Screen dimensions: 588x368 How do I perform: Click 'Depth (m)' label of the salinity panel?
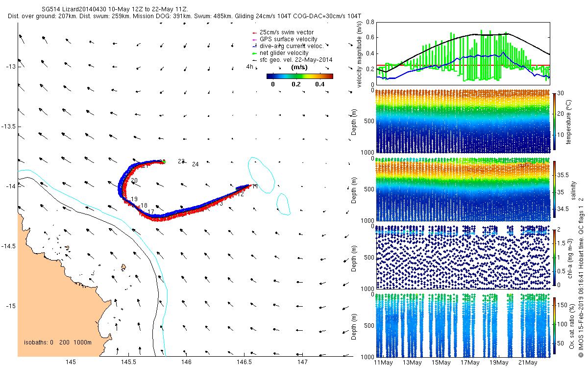354,190
